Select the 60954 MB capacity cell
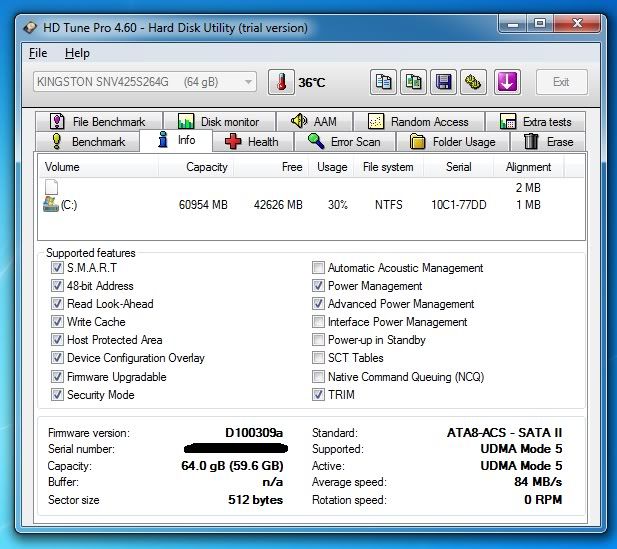Screen dimensions: 617x549 click(203, 205)
